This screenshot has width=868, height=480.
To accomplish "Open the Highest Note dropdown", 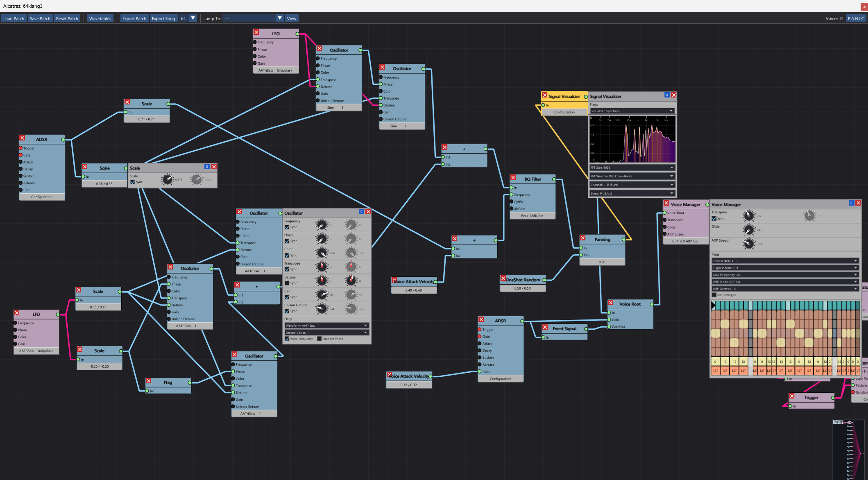I will tap(785, 268).
